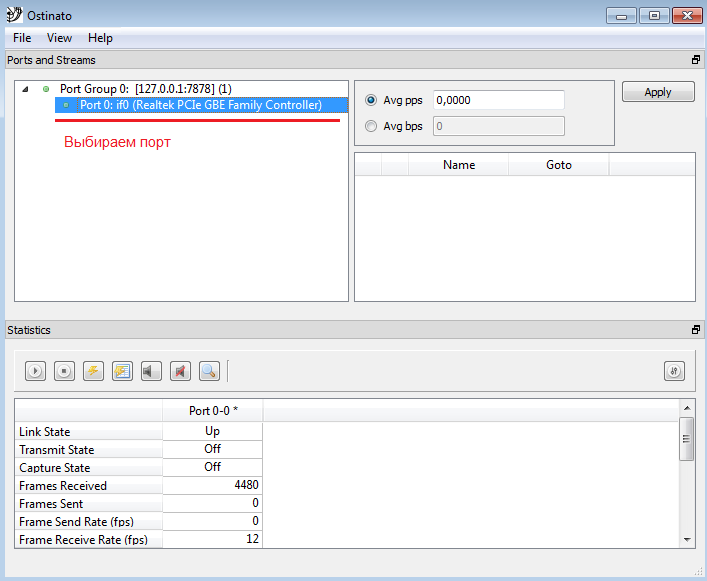Click the Apply button
Screen dimensions: 707x581
[x=658, y=92]
